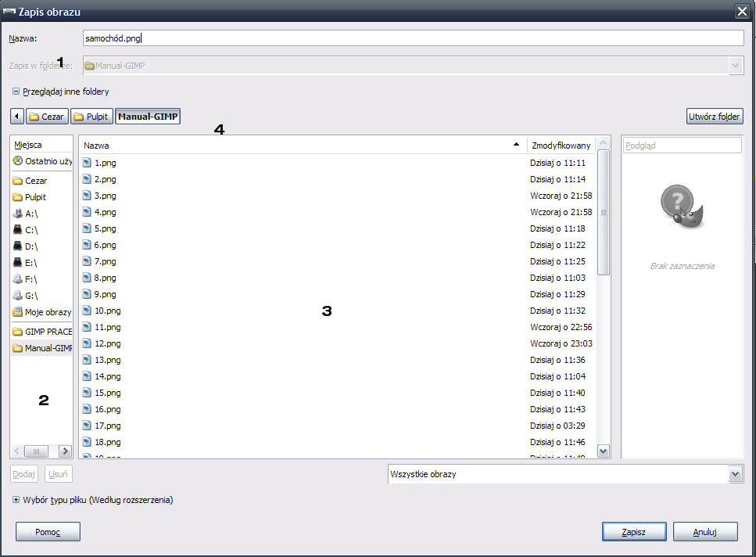Collapse Przeglądaj inne foldery section
This screenshot has height=557, width=756.
click(x=16, y=92)
